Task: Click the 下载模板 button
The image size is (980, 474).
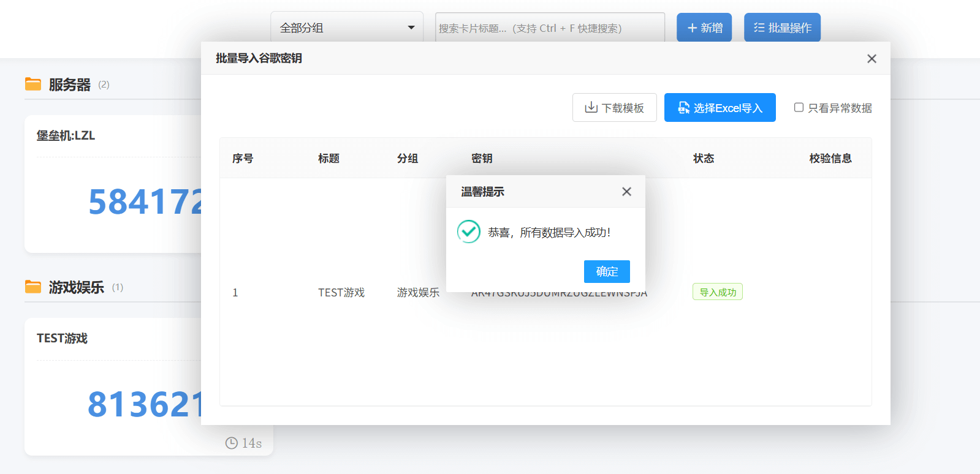Action: tap(615, 108)
